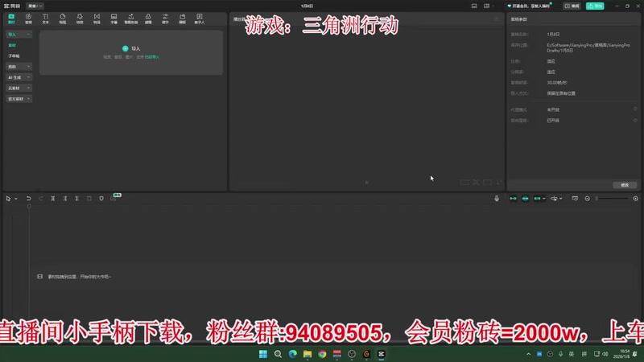This screenshot has height=362, width=644.
Task: Toggle the auto snapping icon
Action: point(526,199)
